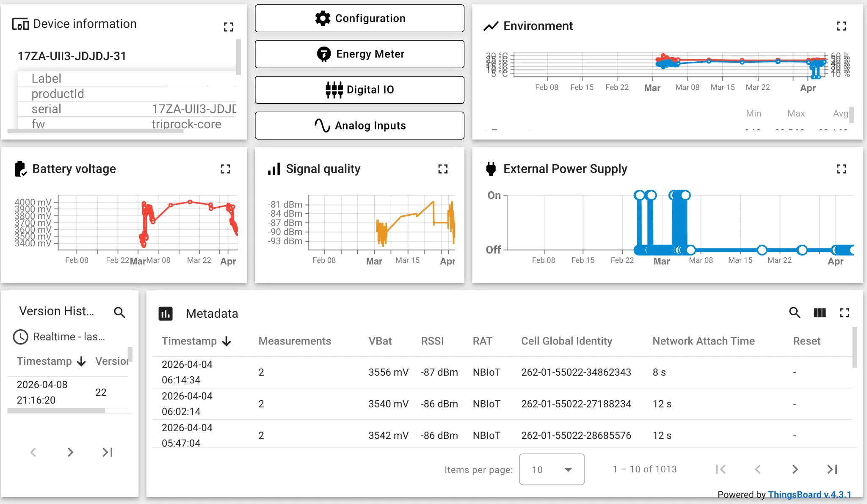Expand the Signal quality widget to fullscreen
Viewport: 867px width, 504px height.
point(443,169)
